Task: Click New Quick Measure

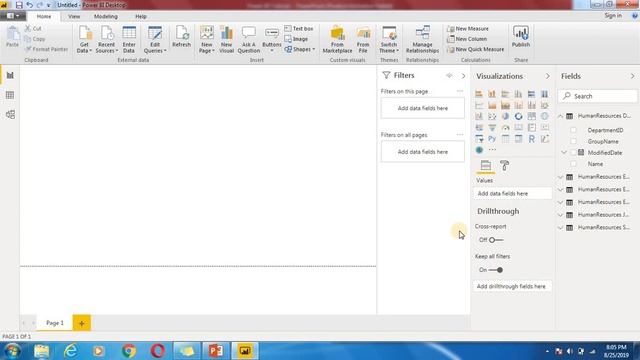Action: pos(476,49)
